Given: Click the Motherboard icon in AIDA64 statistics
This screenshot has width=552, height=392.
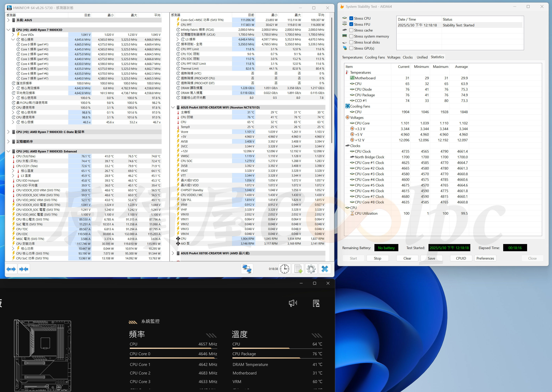Looking at the screenshot, I should [352, 78].
